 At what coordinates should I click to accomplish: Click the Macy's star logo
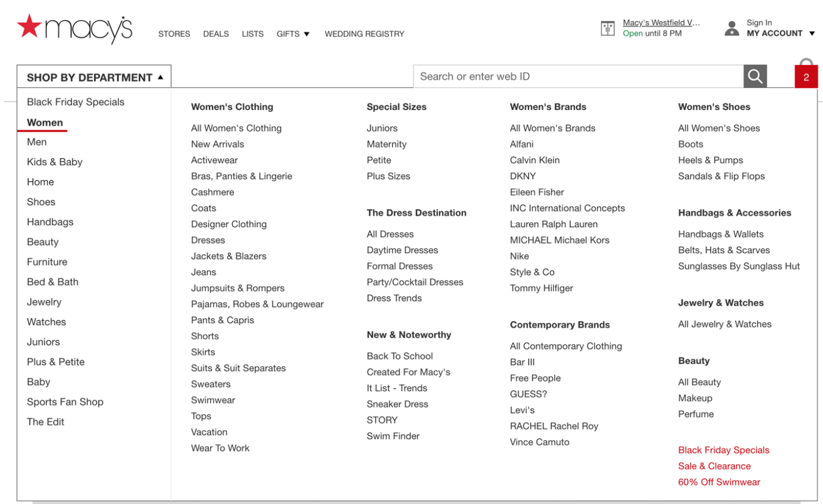[x=75, y=28]
